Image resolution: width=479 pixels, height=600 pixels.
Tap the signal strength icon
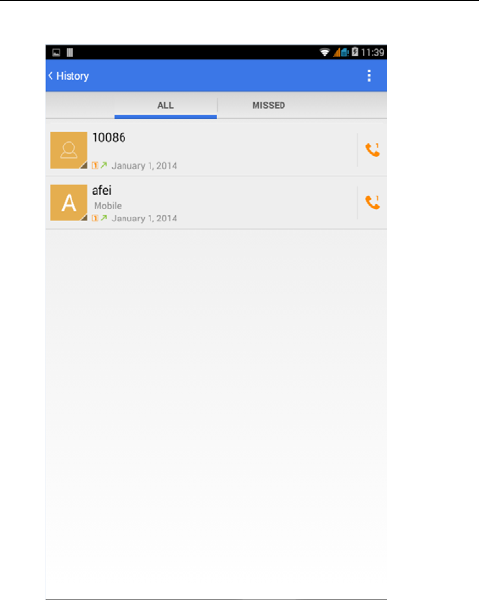coord(337,52)
